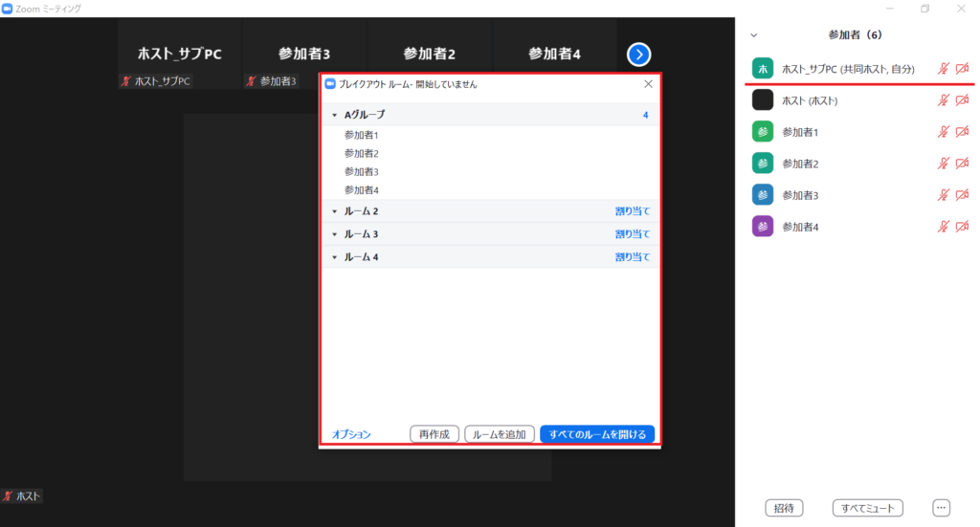This screenshot has width=980, height=527.
Task: Mute everyone with すべてミュート
Action: click(868, 507)
